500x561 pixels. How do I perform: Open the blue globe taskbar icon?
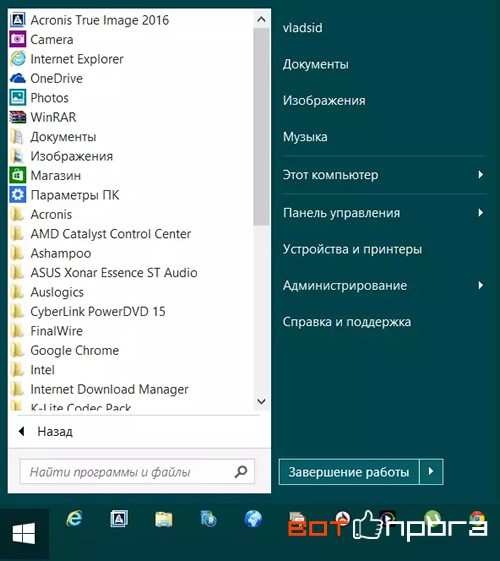click(x=253, y=519)
